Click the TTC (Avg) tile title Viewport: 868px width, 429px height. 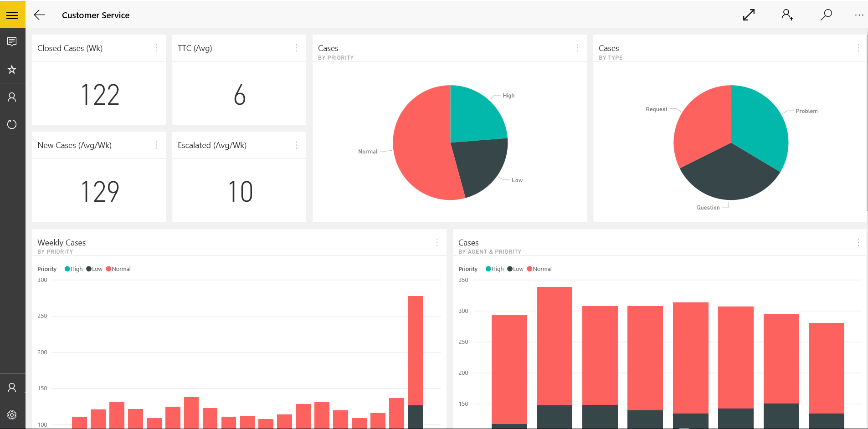point(195,48)
